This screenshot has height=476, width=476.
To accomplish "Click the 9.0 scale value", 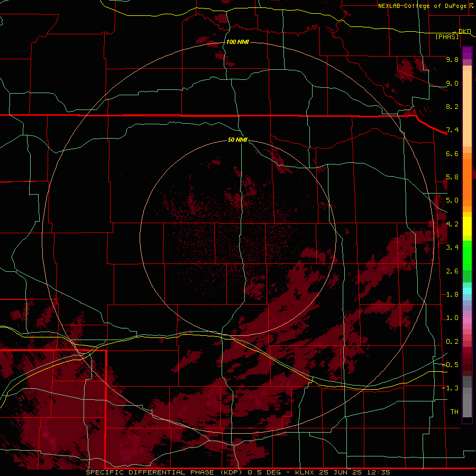I will (x=452, y=83).
